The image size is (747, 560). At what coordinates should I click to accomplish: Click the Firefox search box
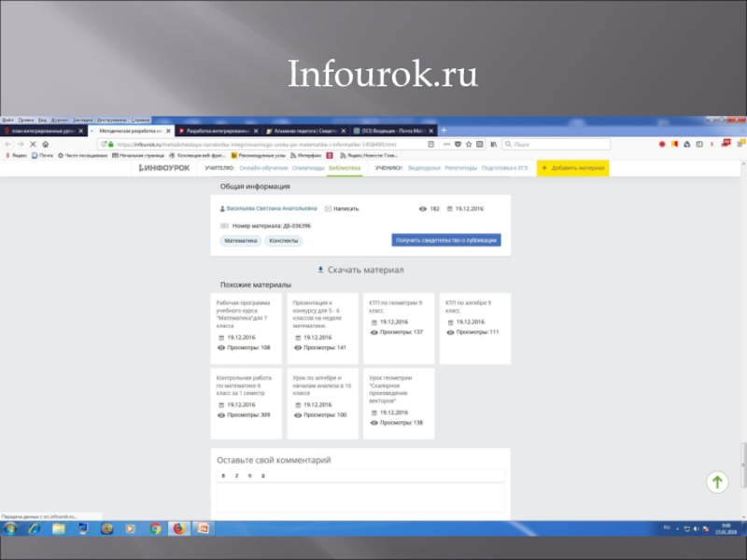point(556,144)
